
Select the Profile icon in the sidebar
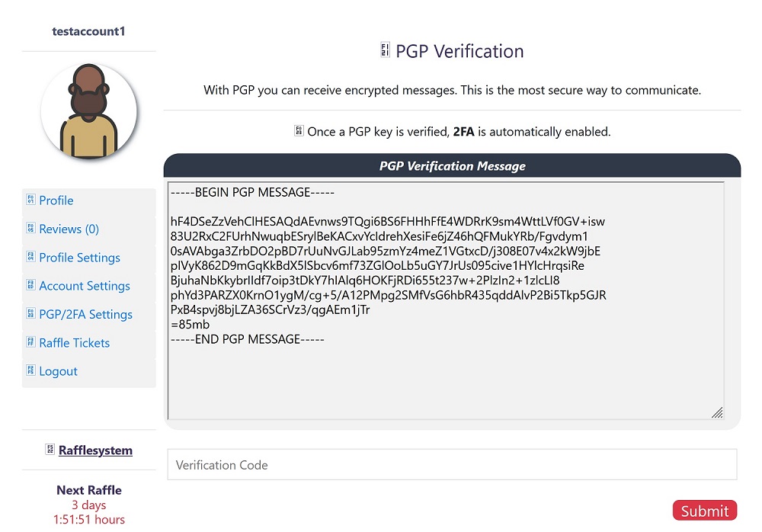[29, 200]
